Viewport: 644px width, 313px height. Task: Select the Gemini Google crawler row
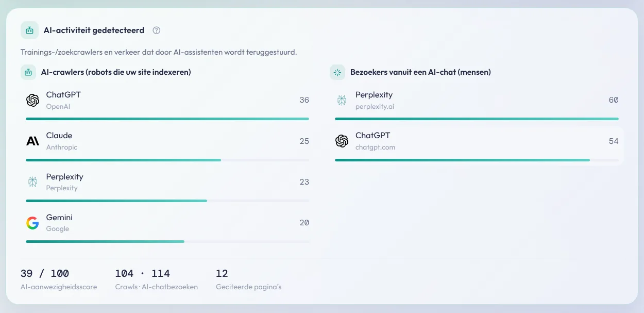point(167,228)
